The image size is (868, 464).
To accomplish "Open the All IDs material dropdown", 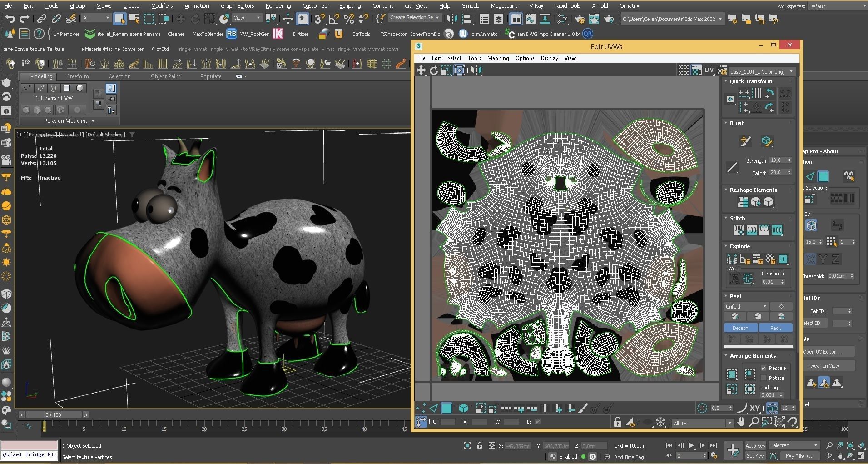I will pyautogui.click(x=703, y=423).
